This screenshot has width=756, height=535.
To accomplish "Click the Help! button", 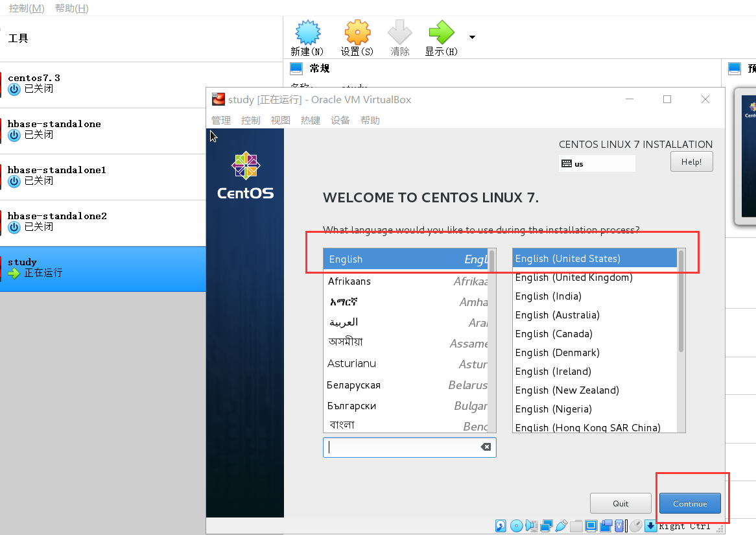I will [x=691, y=161].
